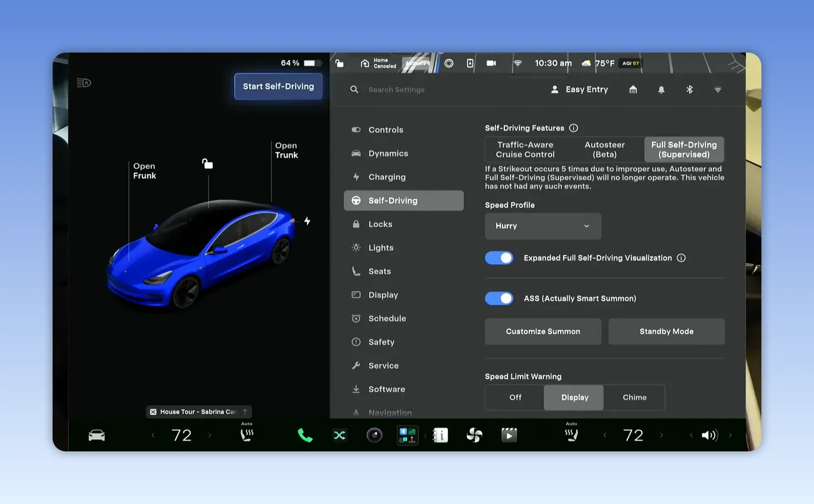The height and width of the screenshot is (504, 814).
Task: Set Speed Limit Warning to Display
Action: pos(574,398)
